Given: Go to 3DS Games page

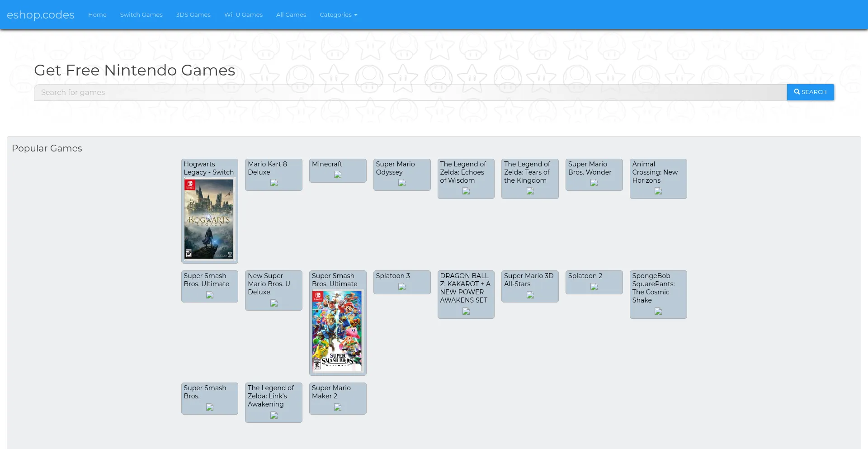Looking at the screenshot, I should 193,15.
